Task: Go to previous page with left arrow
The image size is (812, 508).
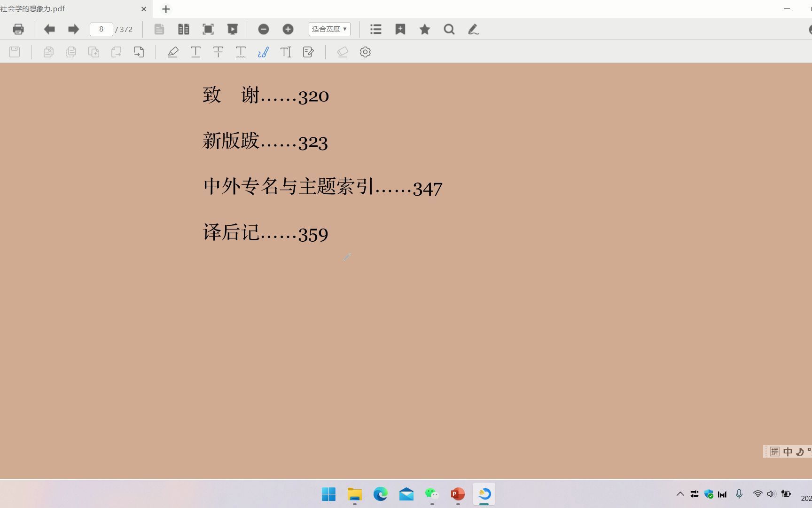Action: pyautogui.click(x=49, y=29)
